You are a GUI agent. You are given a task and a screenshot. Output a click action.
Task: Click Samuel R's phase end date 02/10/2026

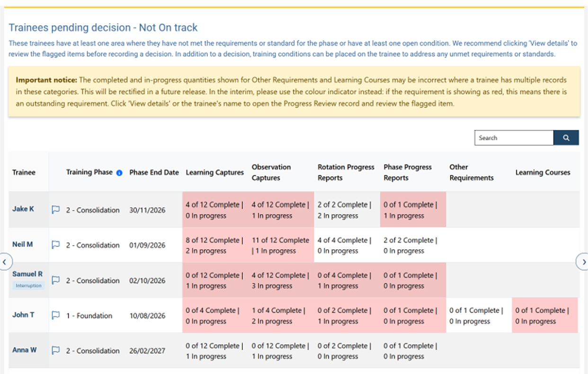click(147, 281)
